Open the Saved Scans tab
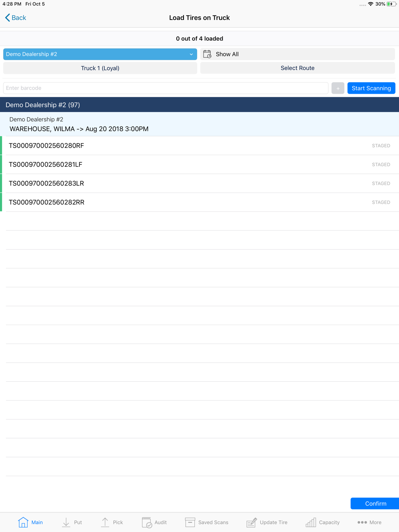The width and height of the screenshot is (399, 532). pyautogui.click(x=207, y=522)
